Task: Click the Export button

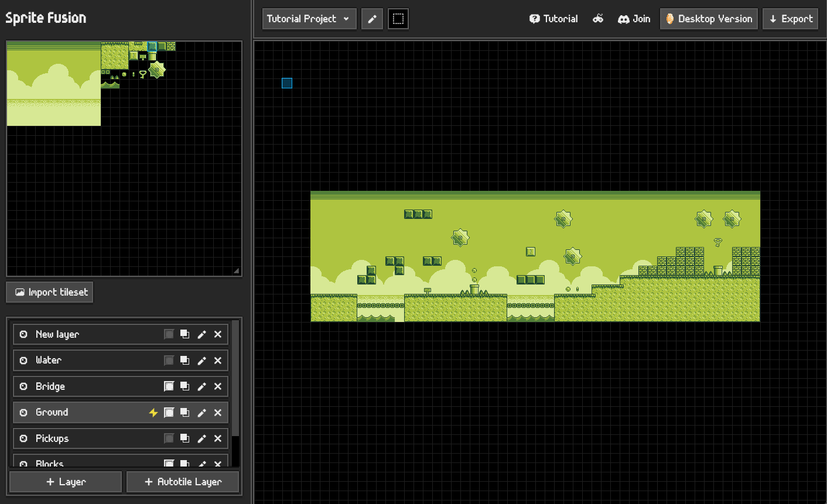Action: tap(790, 18)
